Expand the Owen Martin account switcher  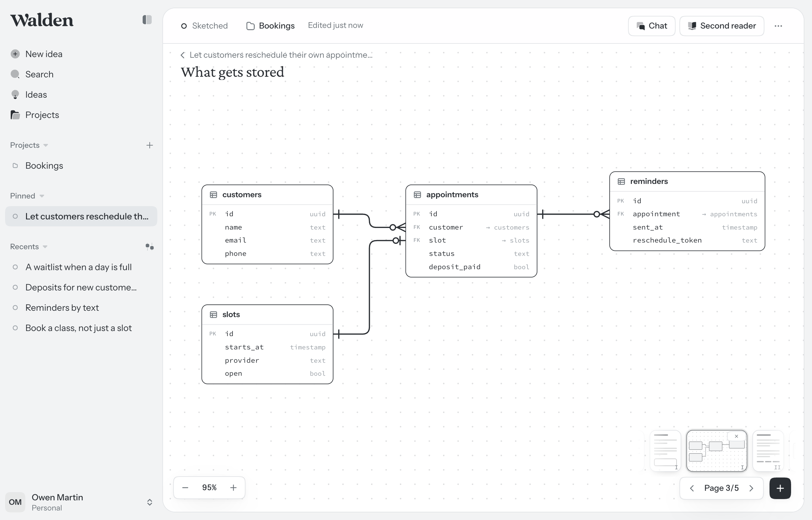coord(150,502)
